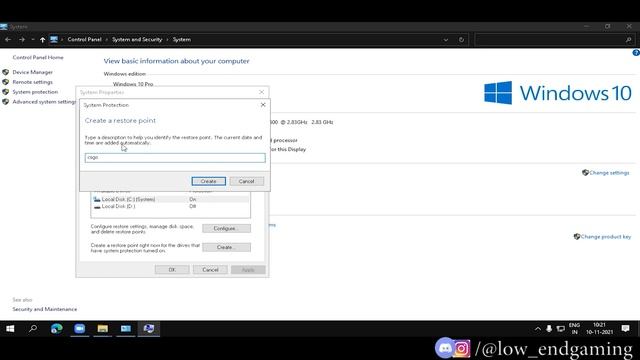This screenshot has height=360, width=640.
Task: Select System and Security breadcrumb
Action: 137,40
